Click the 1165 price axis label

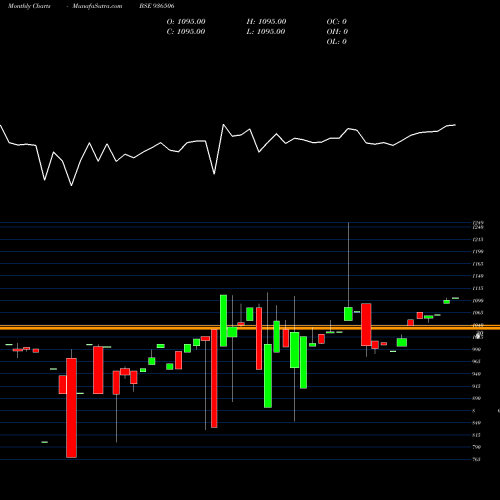tap(478, 264)
